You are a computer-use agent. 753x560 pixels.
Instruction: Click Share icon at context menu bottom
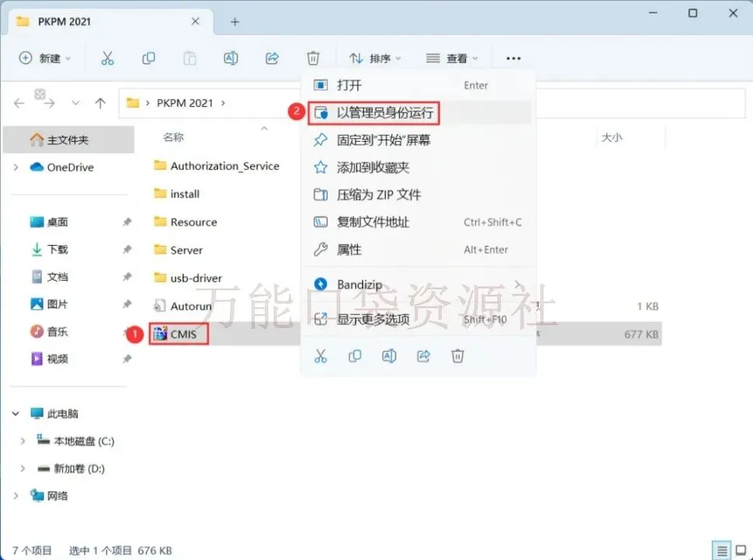(423, 356)
